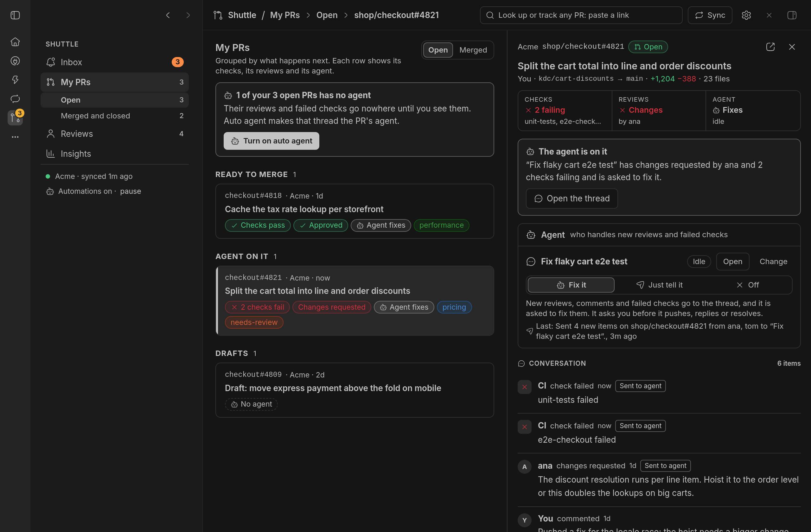811x532 pixels.
Task: Open Merged and closed sub-item
Action: (114, 116)
